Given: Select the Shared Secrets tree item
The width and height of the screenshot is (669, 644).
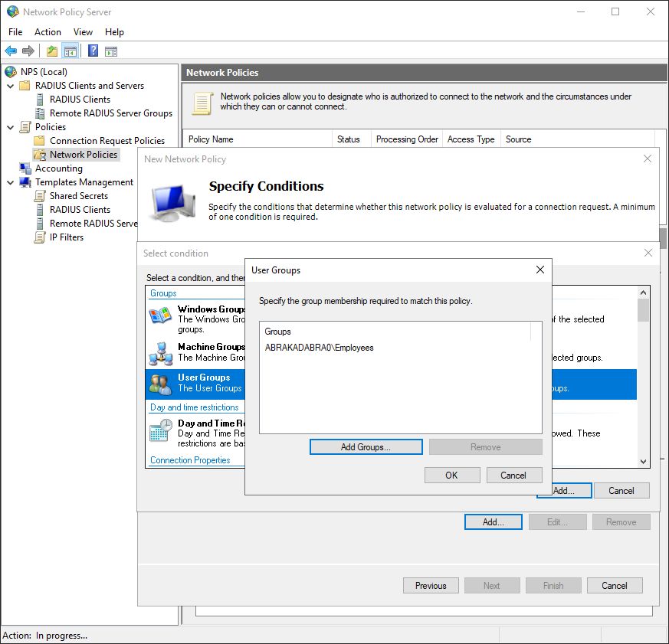Looking at the screenshot, I should click(79, 196).
